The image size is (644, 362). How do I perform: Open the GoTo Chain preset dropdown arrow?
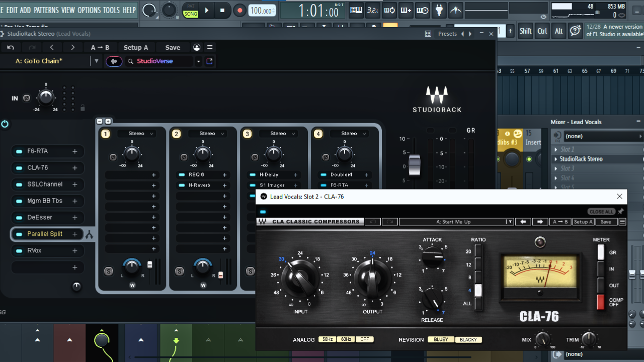tap(97, 61)
